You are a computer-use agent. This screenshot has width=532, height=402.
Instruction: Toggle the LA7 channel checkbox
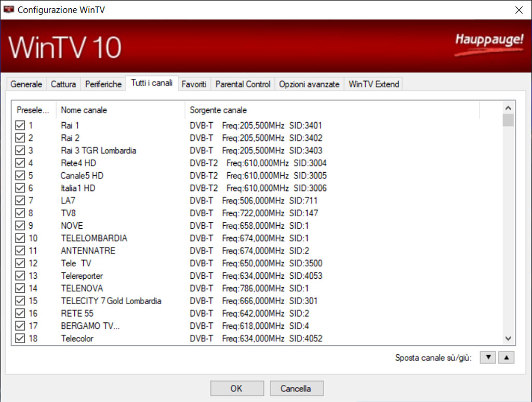(x=20, y=201)
